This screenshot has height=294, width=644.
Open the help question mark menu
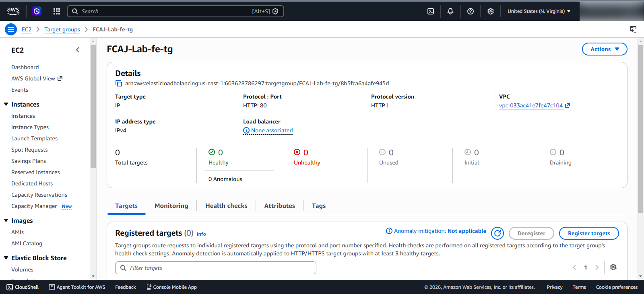pyautogui.click(x=471, y=11)
